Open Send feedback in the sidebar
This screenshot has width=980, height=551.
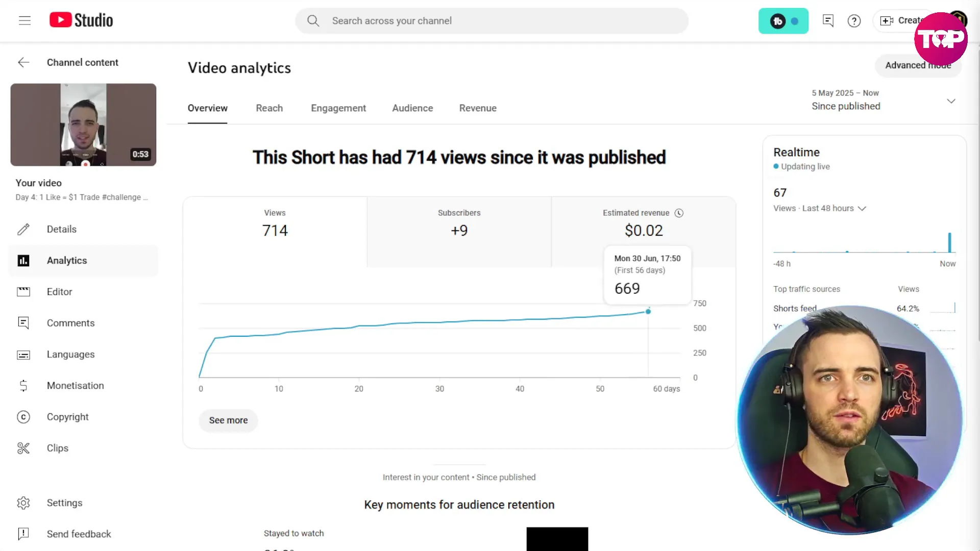(x=83, y=534)
